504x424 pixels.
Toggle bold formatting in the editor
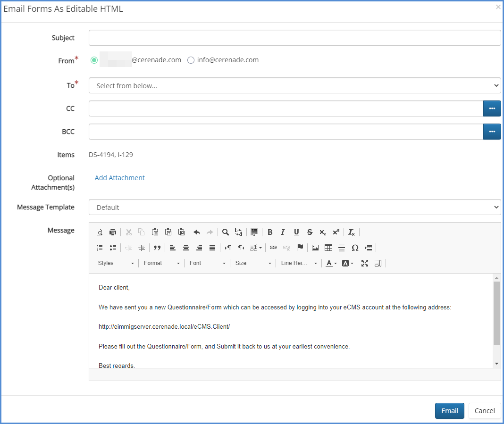[270, 232]
